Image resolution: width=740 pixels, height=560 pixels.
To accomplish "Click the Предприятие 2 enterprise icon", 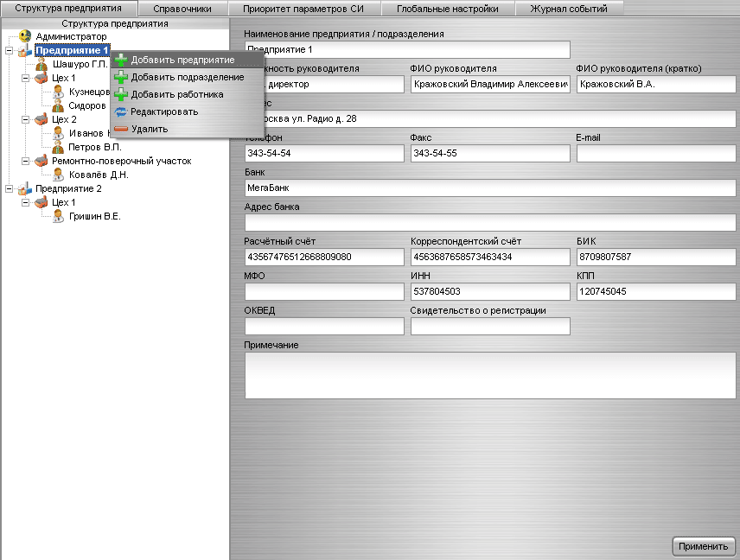I will click(x=25, y=188).
